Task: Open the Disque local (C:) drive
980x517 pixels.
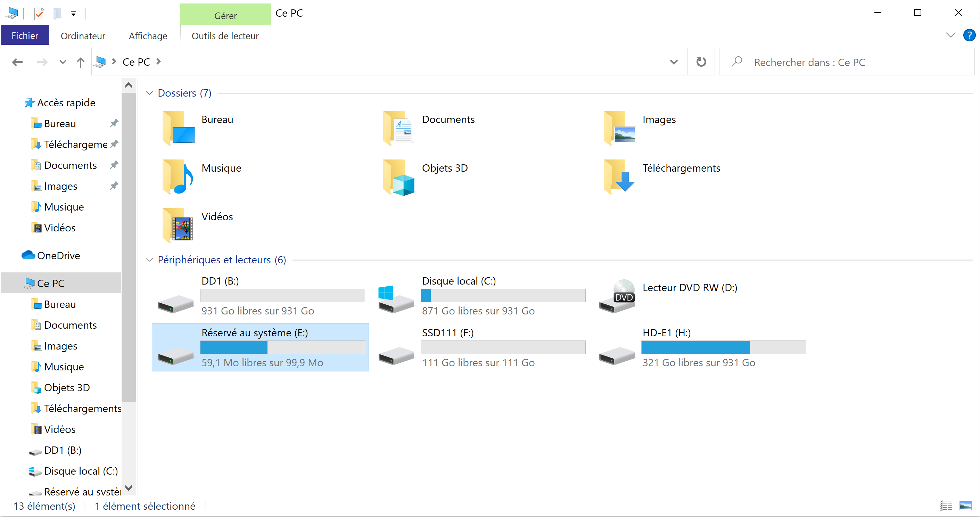Action: [x=459, y=281]
